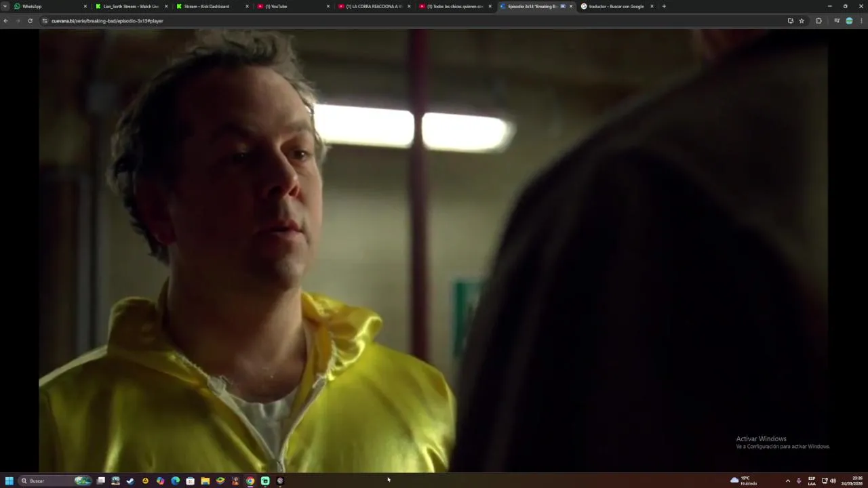
Task: Open the media control icon
Action: (837, 21)
